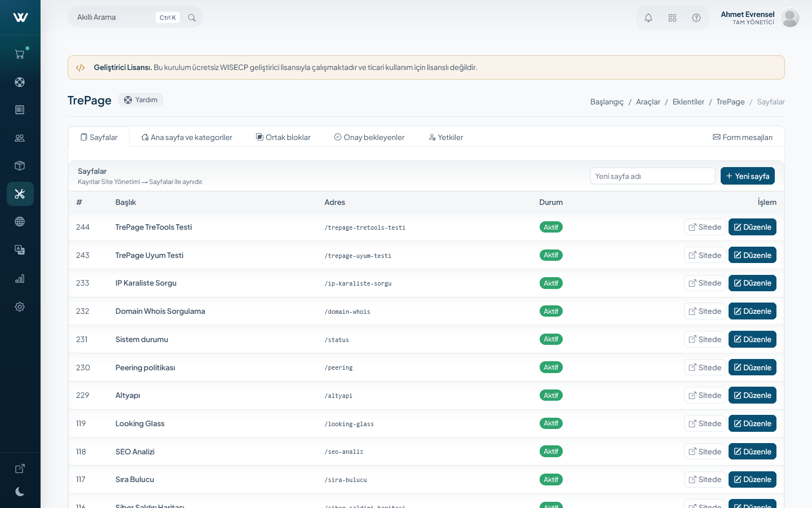
Task: View SEO Analizi on site
Action: tap(705, 452)
